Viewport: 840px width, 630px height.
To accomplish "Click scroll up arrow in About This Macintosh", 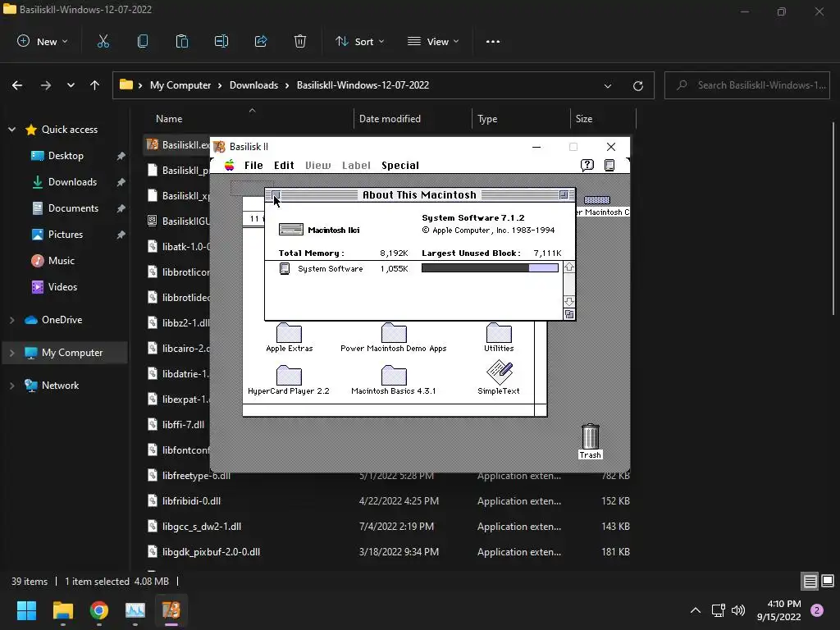I will click(569, 267).
